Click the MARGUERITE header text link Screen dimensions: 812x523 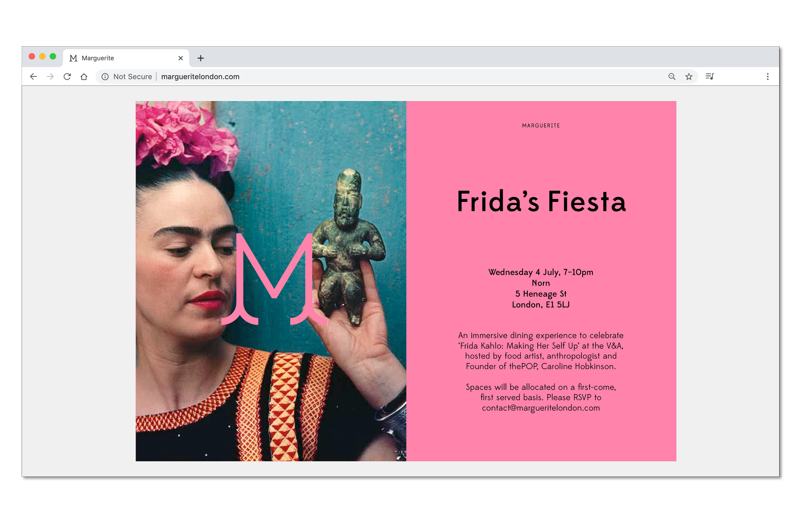click(541, 126)
